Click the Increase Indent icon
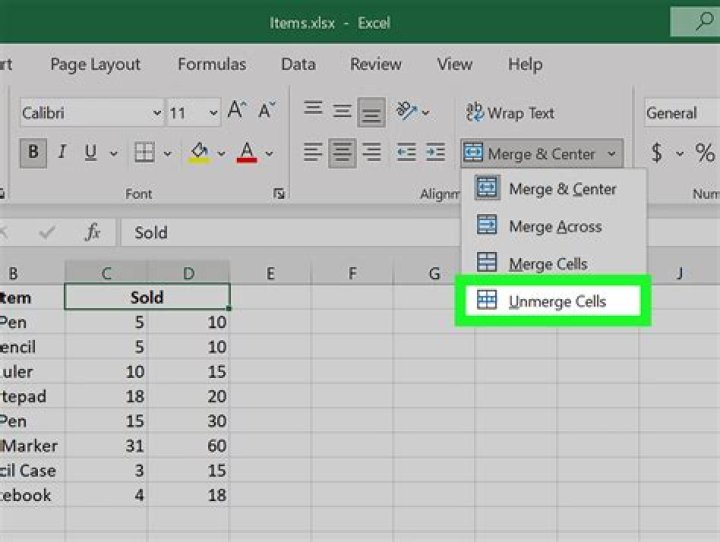 [x=435, y=153]
